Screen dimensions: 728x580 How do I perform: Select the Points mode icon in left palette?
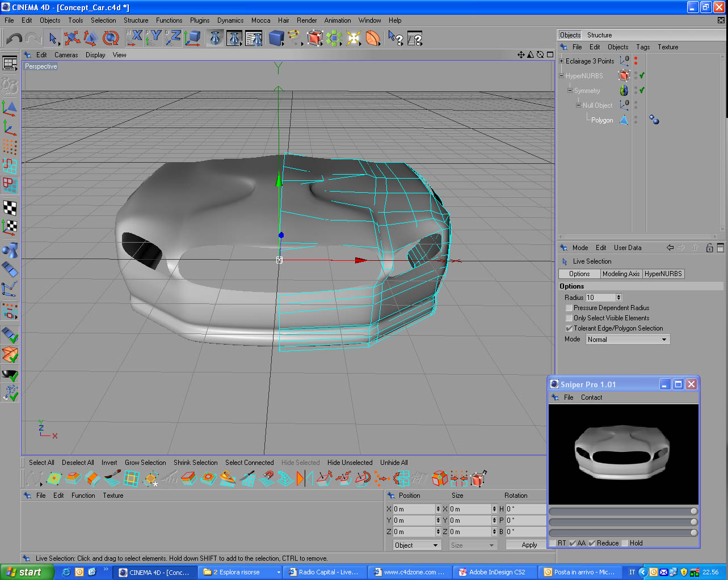[10, 146]
